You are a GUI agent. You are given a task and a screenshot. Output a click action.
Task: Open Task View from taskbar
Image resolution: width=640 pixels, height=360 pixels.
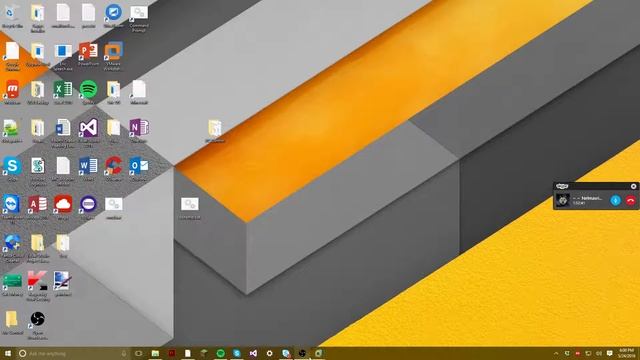(x=138, y=353)
